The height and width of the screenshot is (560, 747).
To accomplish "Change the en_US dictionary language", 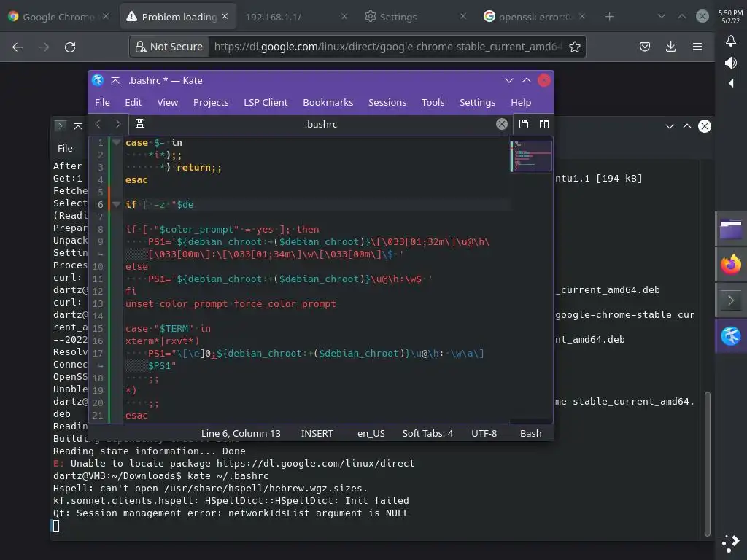I will (371, 433).
